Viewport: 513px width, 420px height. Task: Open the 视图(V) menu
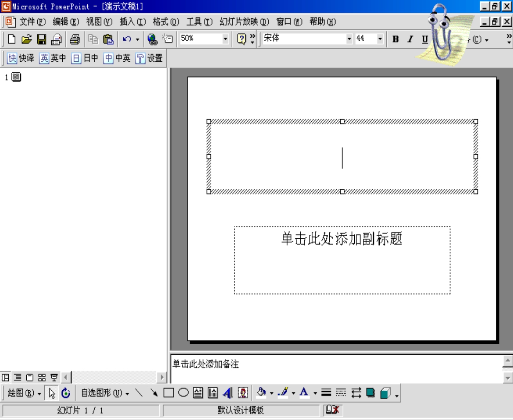99,22
